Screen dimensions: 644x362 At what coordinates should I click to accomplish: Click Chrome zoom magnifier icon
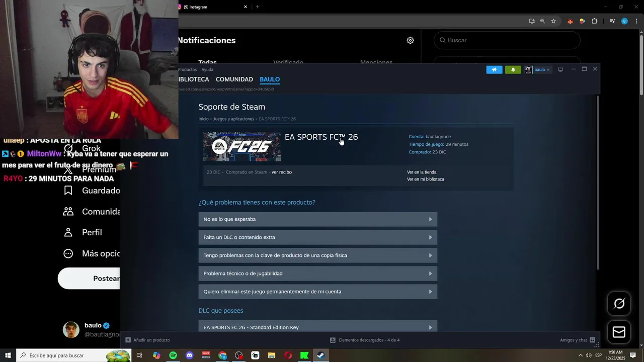[542, 21]
